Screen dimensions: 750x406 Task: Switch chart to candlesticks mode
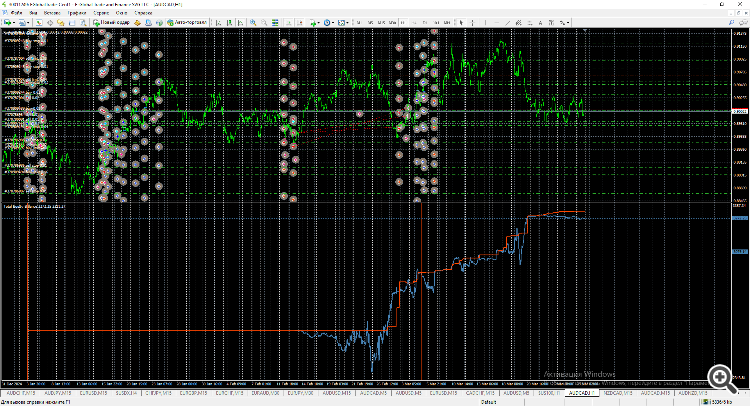(x=230, y=22)
